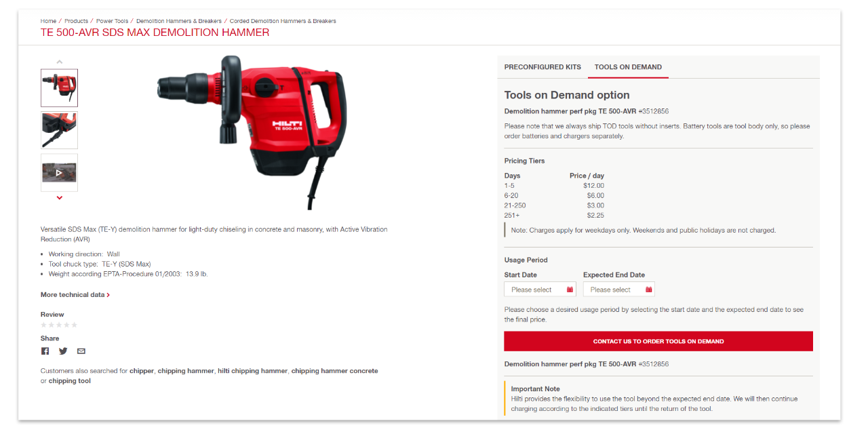Go to Power Tools breadcrumb
This screenshot has width=868, height=434.
pyautogui.click(x=112, y=21)
